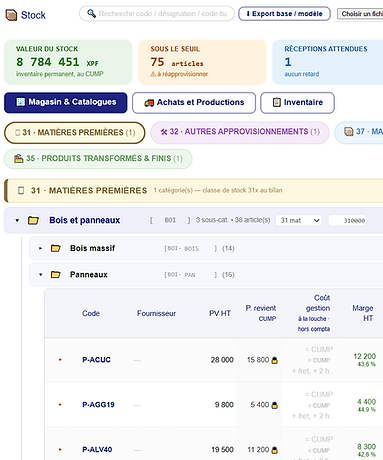Click the Panneaux row label
This screenshot has width=383, height=460.
click(89, 275)
